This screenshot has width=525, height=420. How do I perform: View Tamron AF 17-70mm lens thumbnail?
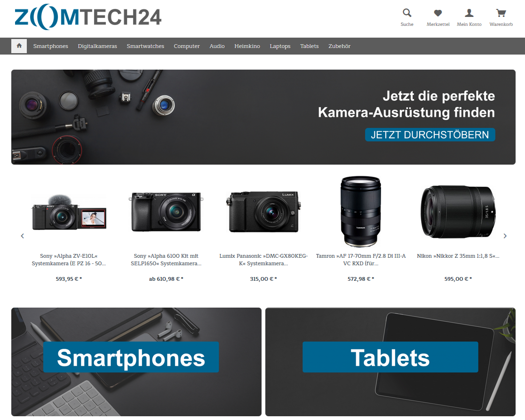click(x=361, y=212)
